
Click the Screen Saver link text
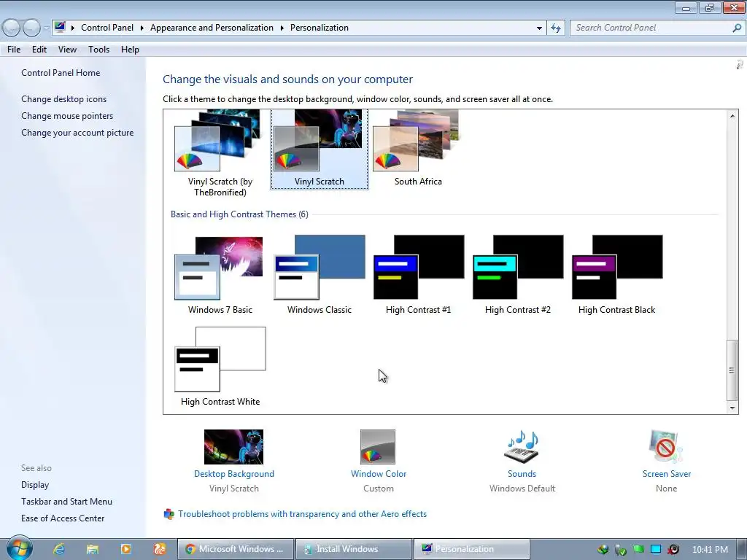(x=667, y=474)
